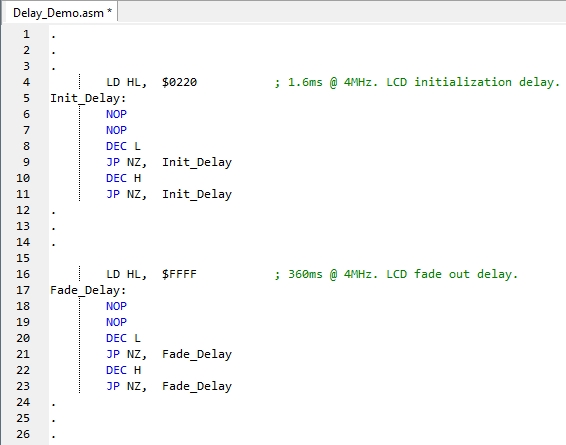The image size is (566, 445).
Task: Click JP NZ on line 11
Action: pos(126,194)
